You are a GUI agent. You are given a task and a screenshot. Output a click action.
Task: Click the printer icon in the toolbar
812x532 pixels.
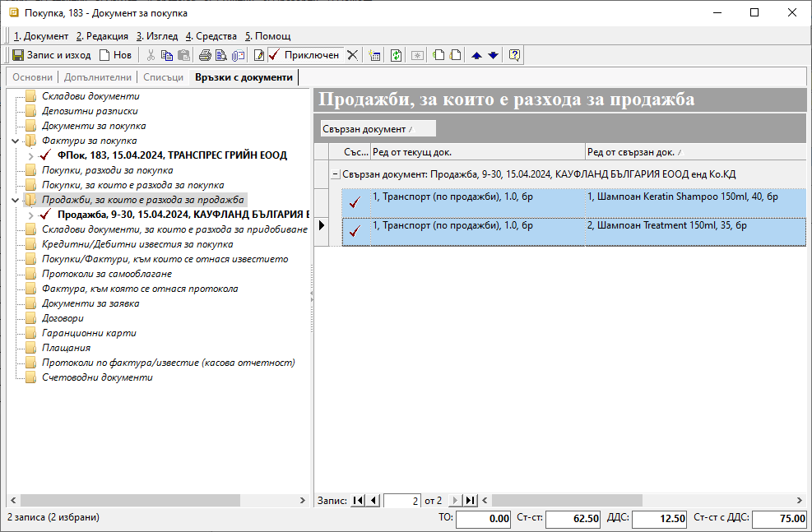(205, 55)
